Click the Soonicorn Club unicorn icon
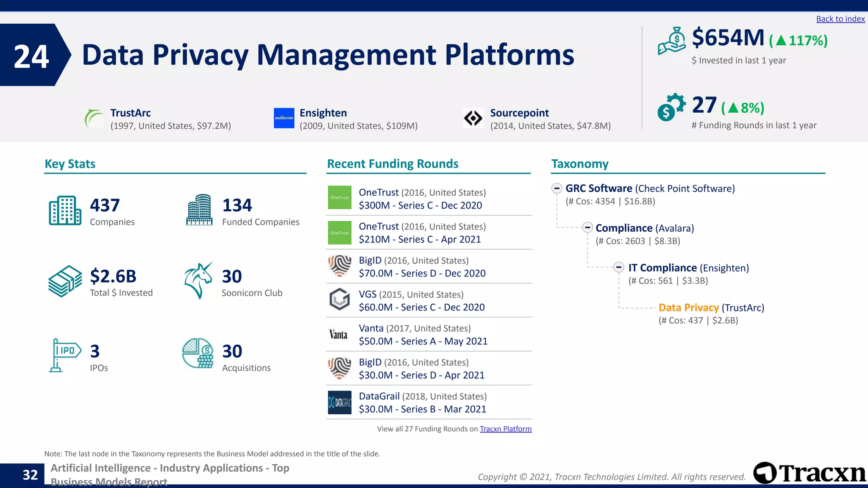This screenshot has height=488, width=868. [x=198, y=281]
